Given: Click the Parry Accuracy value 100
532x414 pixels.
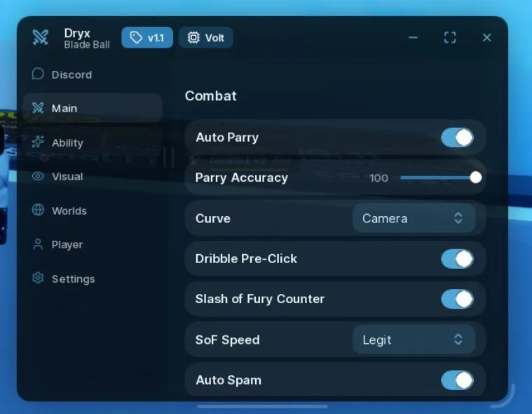Looking at the screenshot, I should 378,178.
